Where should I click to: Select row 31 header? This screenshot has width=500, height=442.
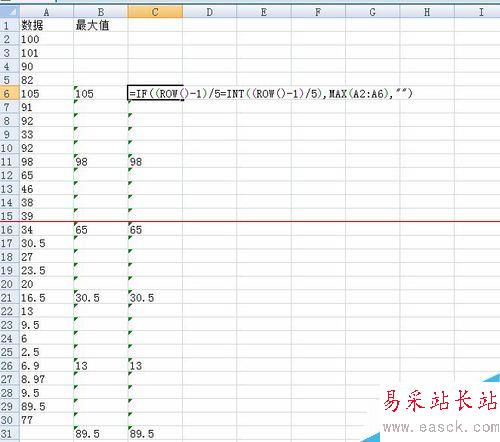click(10, 434)
